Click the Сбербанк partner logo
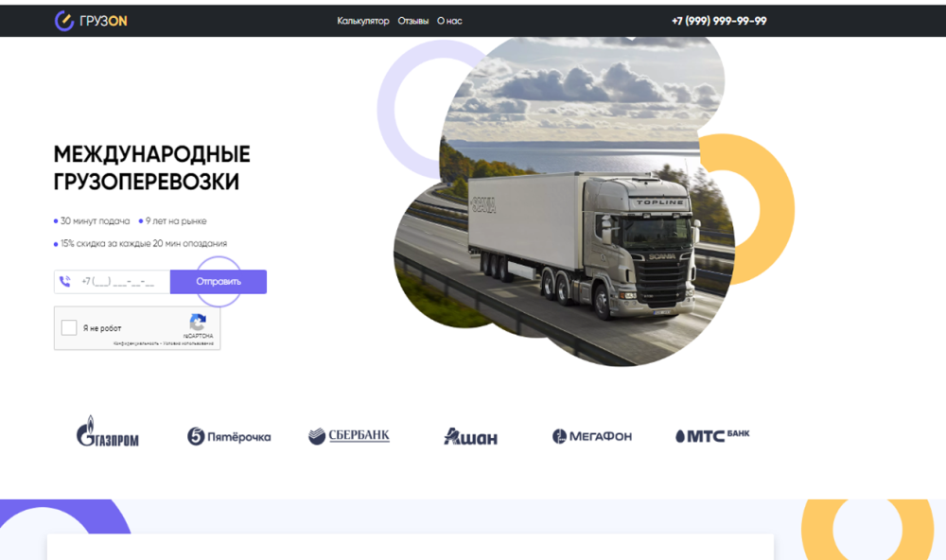 [x=349, y=435]
